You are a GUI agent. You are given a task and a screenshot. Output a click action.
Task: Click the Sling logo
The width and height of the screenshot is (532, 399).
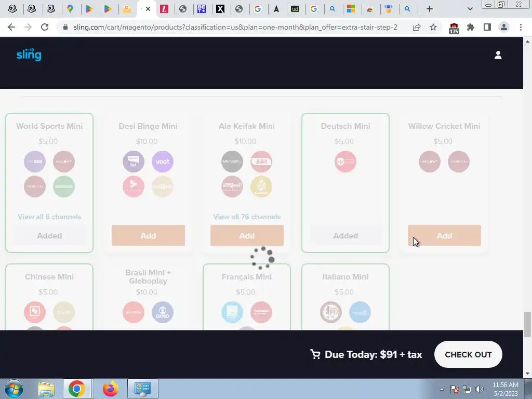click(x=29, y=55)
